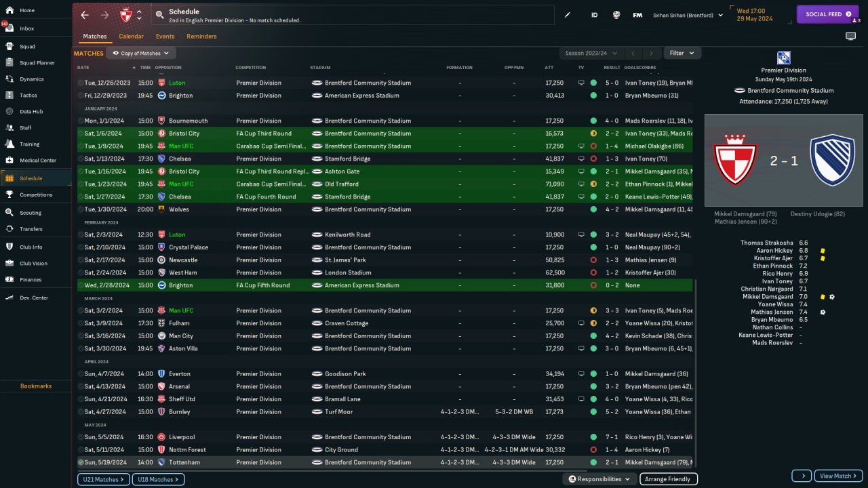This screenshot has height=488, width=868.
Task: Click the ID icon in header
Action: 594,15
